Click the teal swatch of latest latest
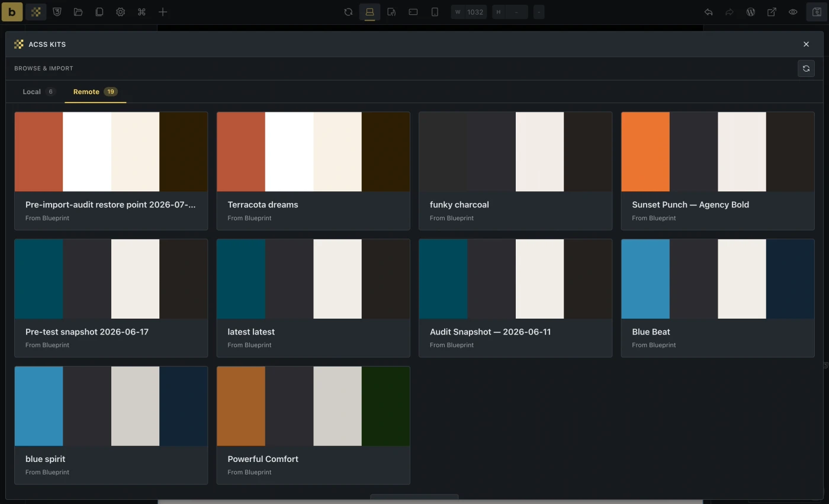 click(241, 279)
